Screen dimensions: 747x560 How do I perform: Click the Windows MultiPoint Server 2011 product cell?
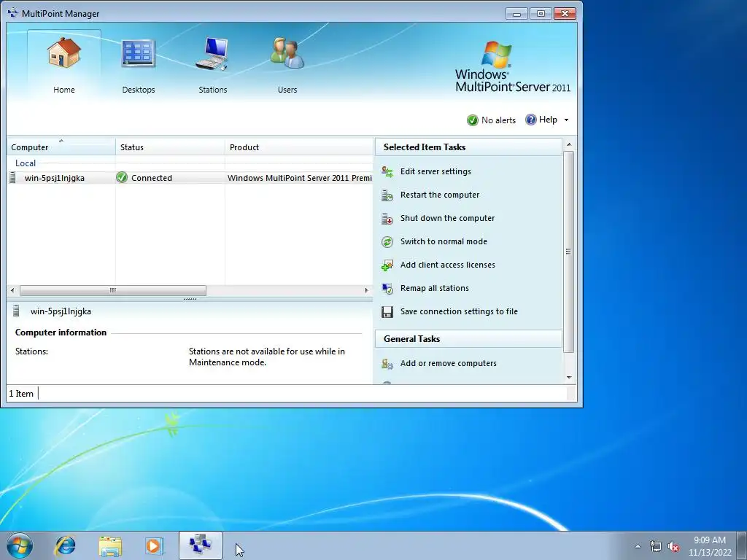tap(300, 178)
